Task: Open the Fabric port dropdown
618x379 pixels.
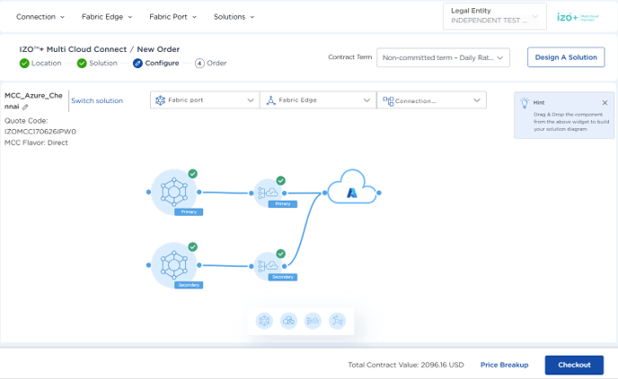Action: (x=205, y=100)
